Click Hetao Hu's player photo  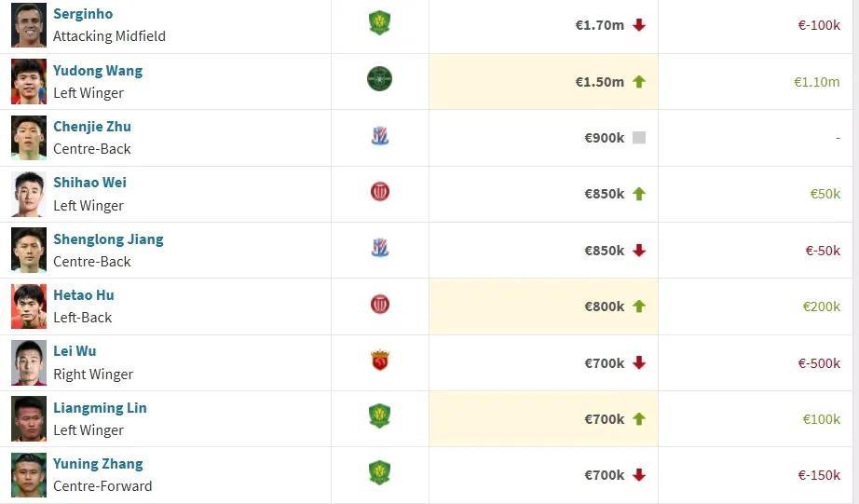coord(29,306)
